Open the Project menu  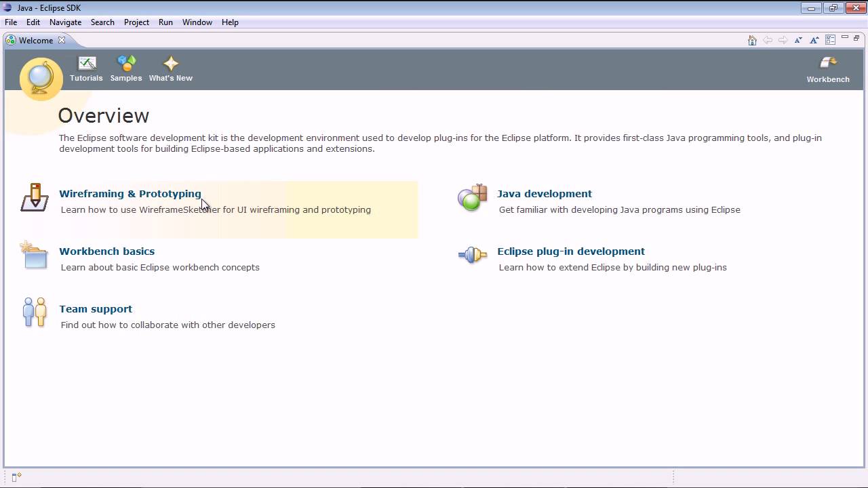coord(136,22)
